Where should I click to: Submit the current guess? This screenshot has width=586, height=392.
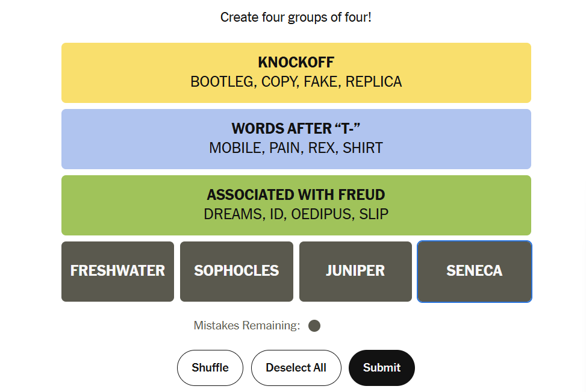(382, 368)
